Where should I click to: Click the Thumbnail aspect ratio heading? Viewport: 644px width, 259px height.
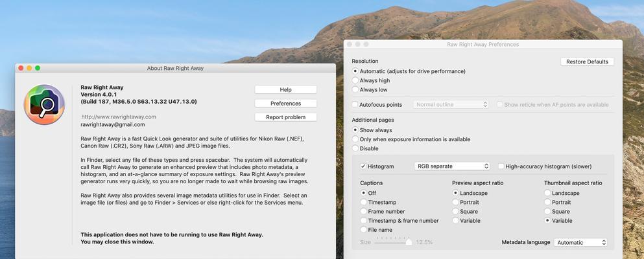click(573, 183)
